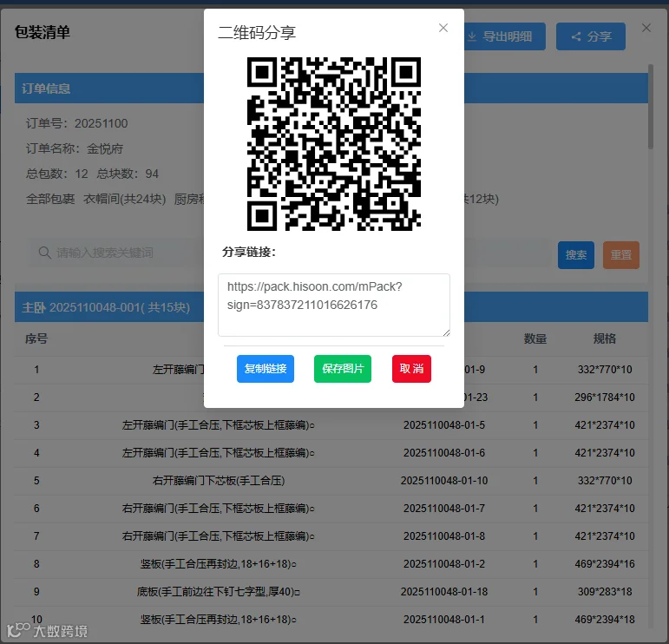
Task: Click 右开藤编门下芯板(手工合压) in row 5
Action: pos(219,481)
